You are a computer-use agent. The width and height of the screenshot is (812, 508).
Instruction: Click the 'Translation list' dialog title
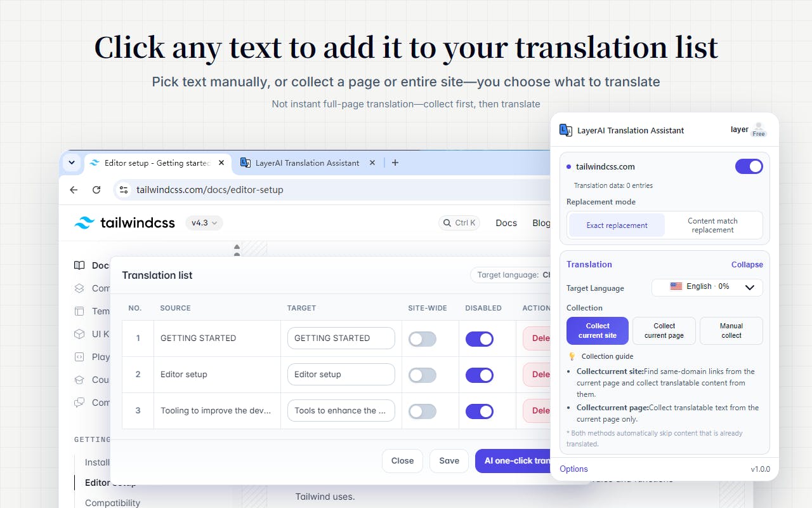157,275
